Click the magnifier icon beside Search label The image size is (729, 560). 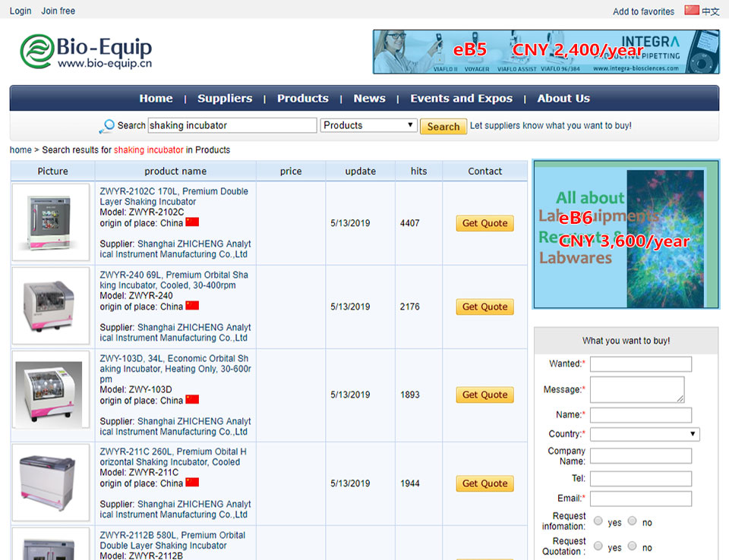[107, 126]
